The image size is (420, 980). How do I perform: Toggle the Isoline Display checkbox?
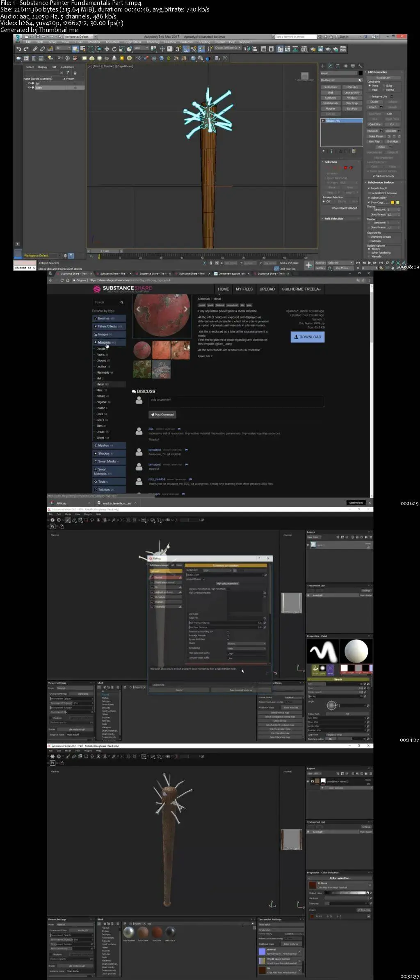[369, 197]
